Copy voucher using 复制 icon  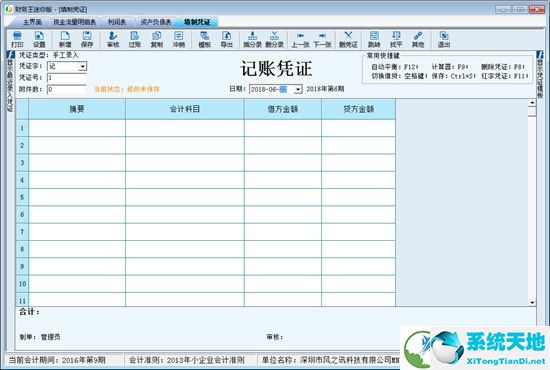point(156,39)
